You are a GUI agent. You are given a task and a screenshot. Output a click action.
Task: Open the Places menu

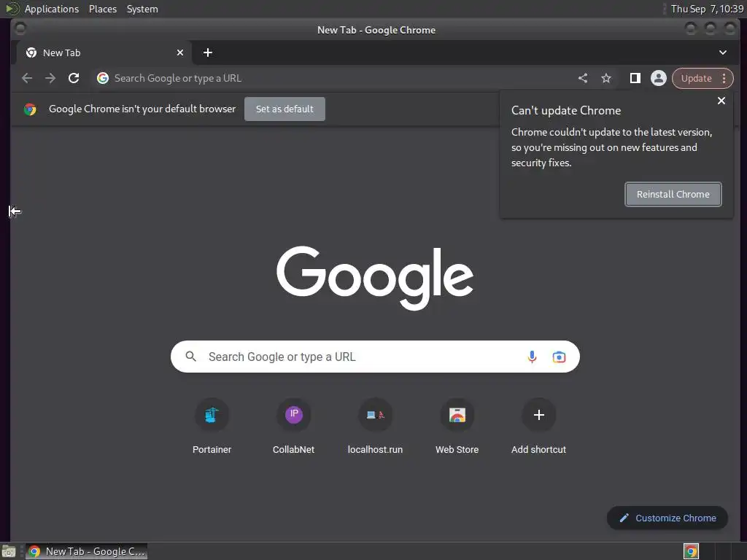coord(102,9)
